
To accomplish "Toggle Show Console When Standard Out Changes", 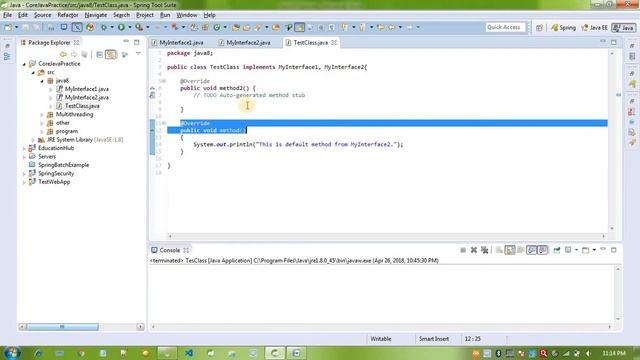I will 531,250.
